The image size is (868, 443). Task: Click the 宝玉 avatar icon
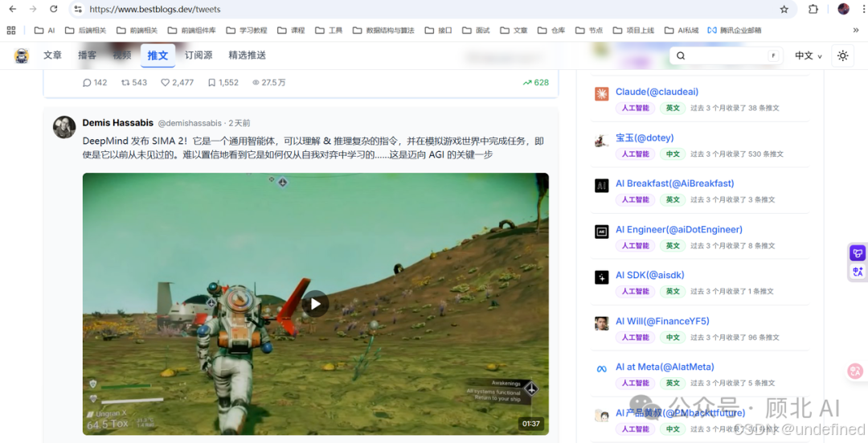(x=602, y=140)
